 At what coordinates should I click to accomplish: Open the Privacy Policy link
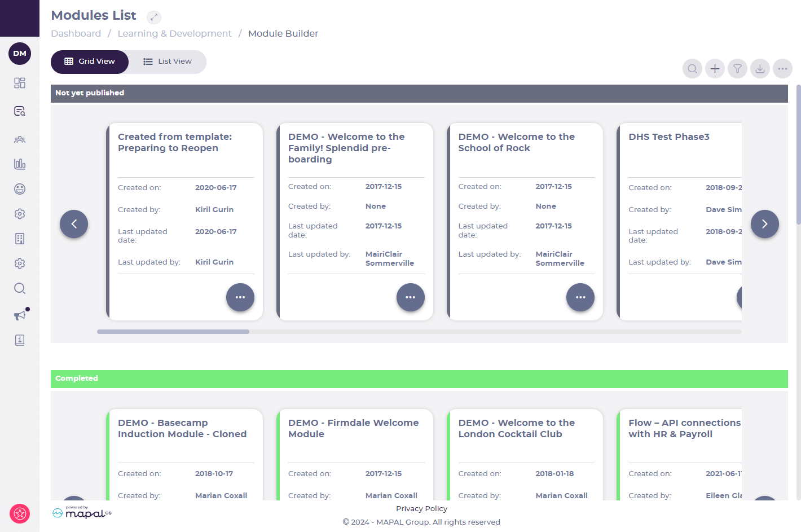click(421, 509)
